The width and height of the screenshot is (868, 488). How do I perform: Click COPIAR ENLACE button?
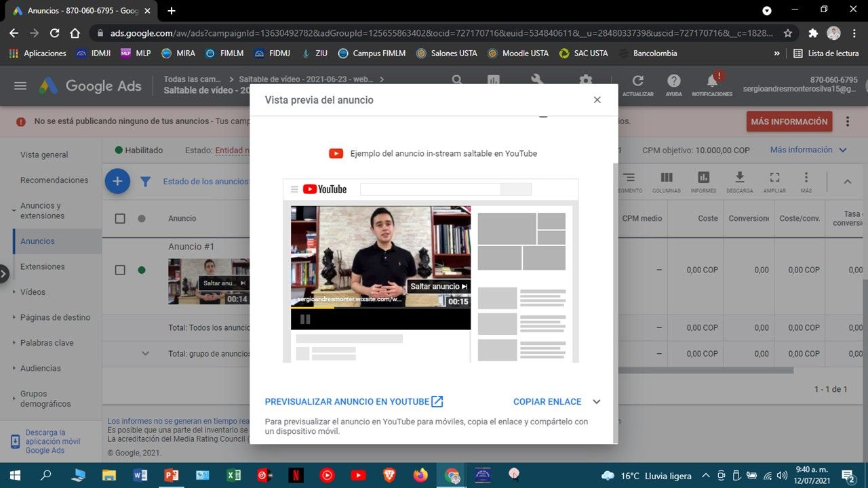547,402
